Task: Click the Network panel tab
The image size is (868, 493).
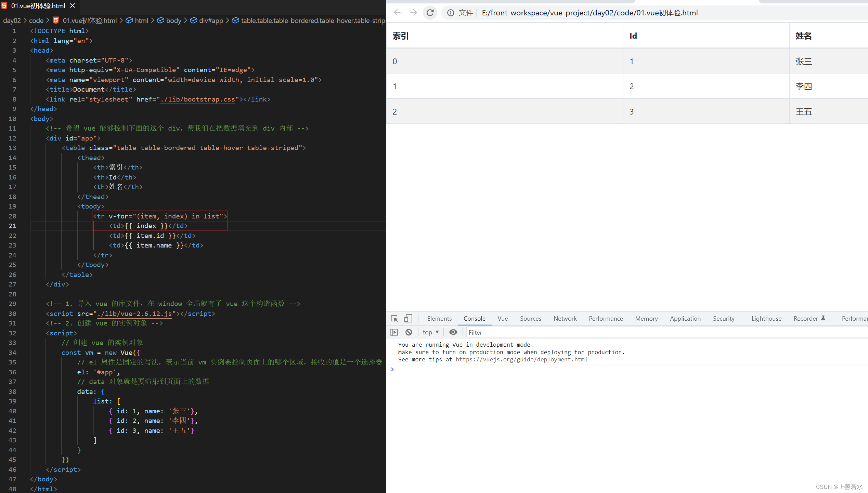Action: point(563,319)
